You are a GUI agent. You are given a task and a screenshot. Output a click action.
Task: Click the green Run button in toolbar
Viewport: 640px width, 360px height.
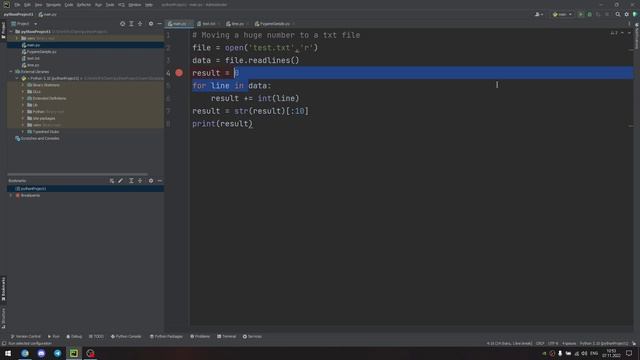581,14
